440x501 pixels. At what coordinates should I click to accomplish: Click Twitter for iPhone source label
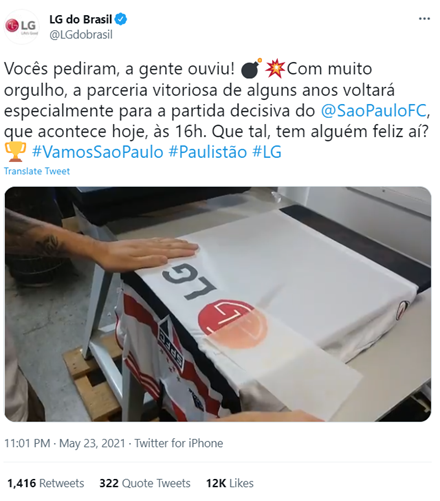179,443
